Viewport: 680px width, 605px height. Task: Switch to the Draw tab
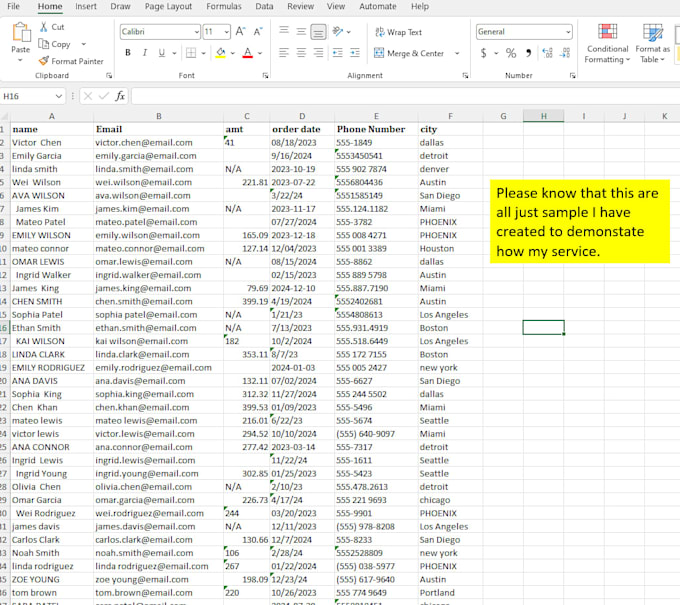pos(120,7)
